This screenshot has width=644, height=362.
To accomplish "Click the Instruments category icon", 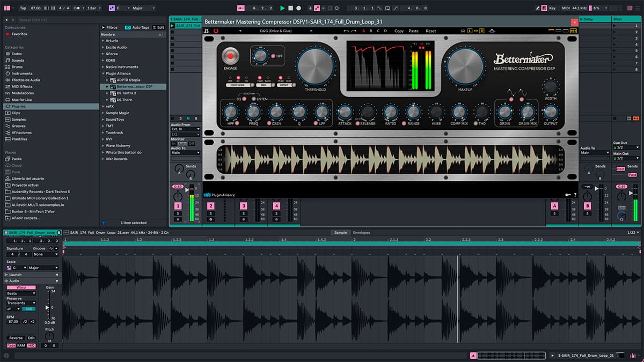I will coord(7,73).
